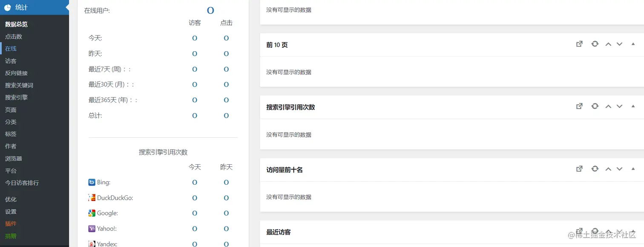Click Google's 今天 referral count
Viewport: 644px width, 247px height.
point(195,213)
